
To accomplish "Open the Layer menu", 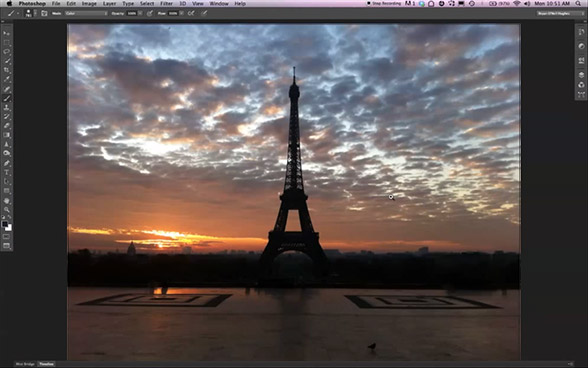I will (110, 3).
